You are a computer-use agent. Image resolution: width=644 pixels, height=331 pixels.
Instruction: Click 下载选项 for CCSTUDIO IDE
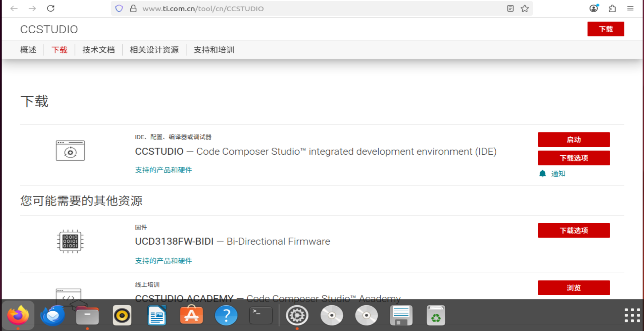(x=574, y=158)
